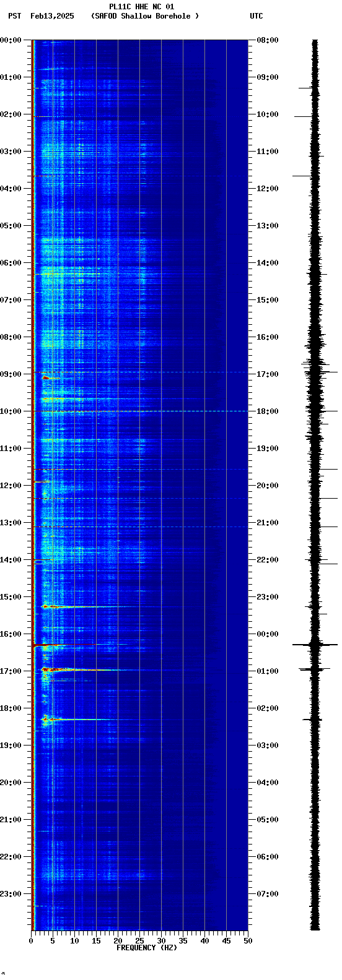The image size is (342, 980).
Task: Click the "45" frequency tick label
Action: [x=226, y=941]
